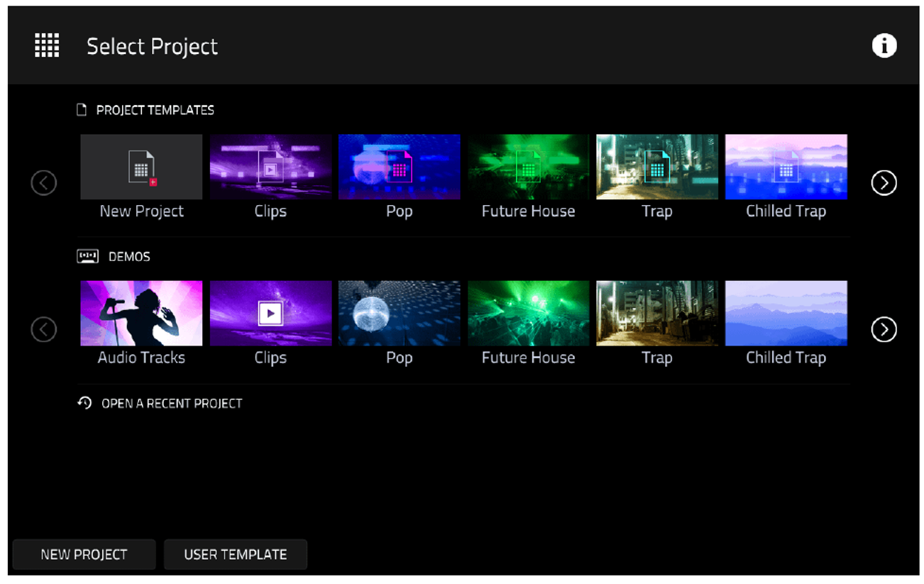The image size is (924, 584).
Task: Click the NEW PROJECT button at bottom
Action: point(84,555)
